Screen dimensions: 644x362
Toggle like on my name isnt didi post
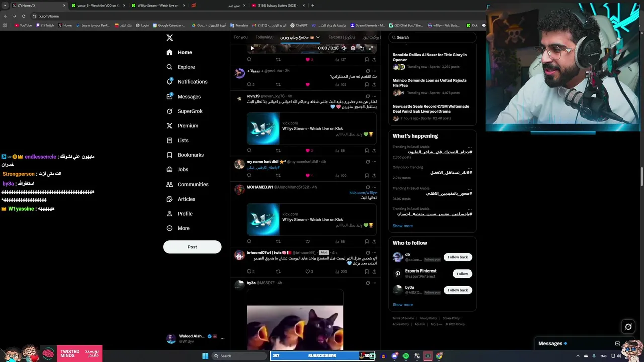coord(309,175)
